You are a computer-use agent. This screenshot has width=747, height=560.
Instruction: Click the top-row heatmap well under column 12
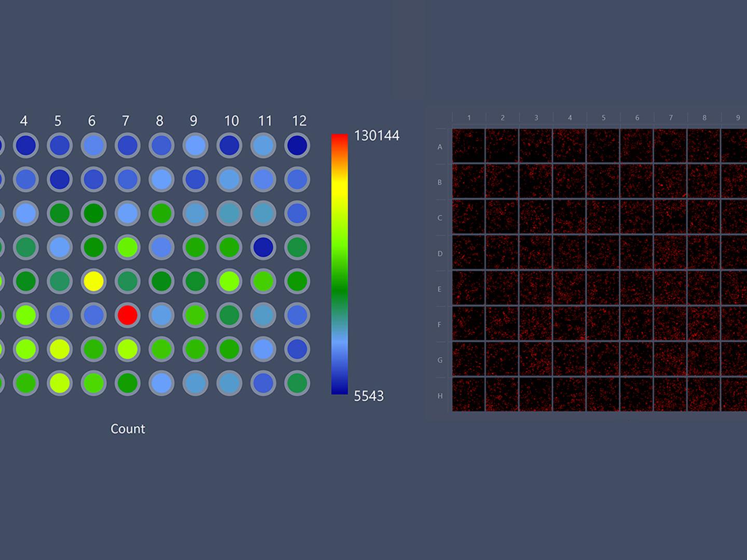coord(297,146)
